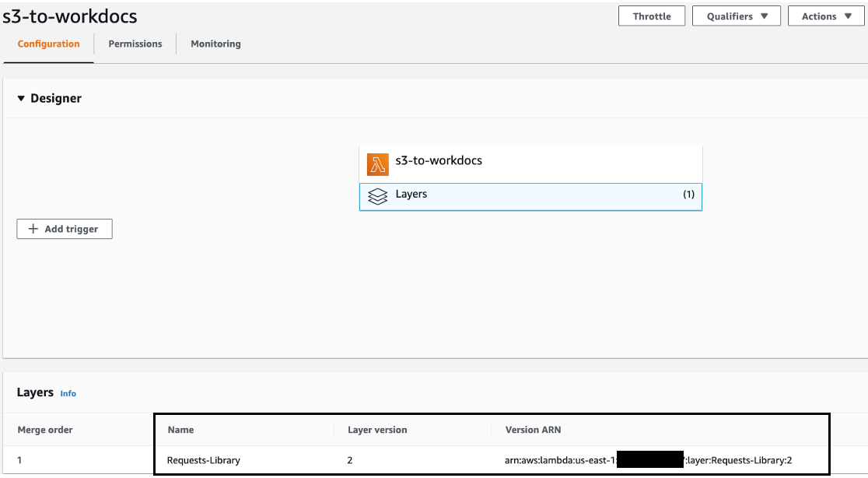Click the Add trigger button
Viewport: 868px width, 478px height.
click(x=64, y=228)
